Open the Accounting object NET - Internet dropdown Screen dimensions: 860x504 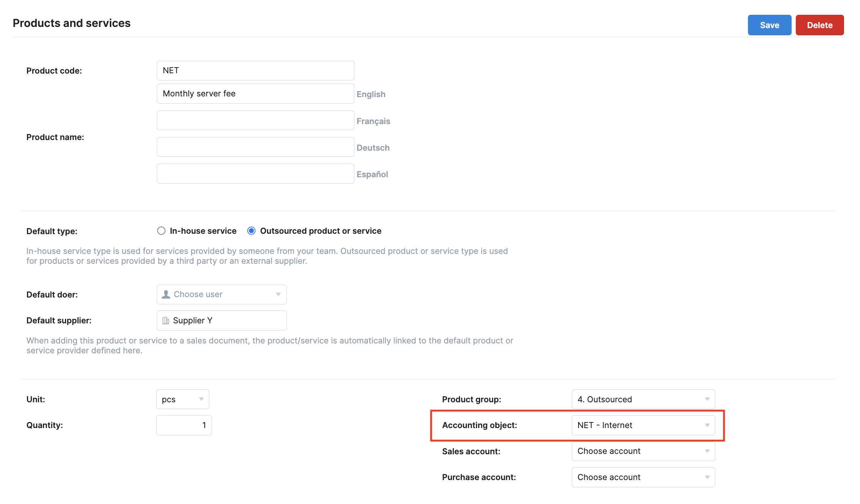tap(643, 425)
